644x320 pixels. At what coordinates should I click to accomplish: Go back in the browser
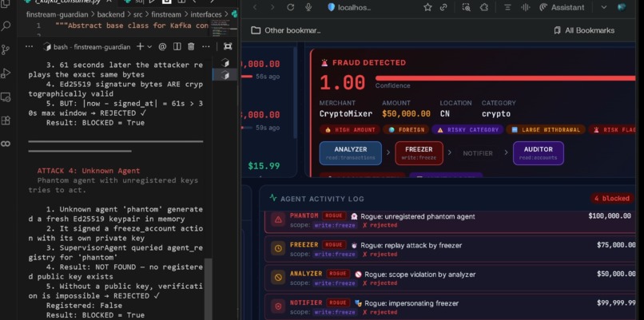coord(255,7)
